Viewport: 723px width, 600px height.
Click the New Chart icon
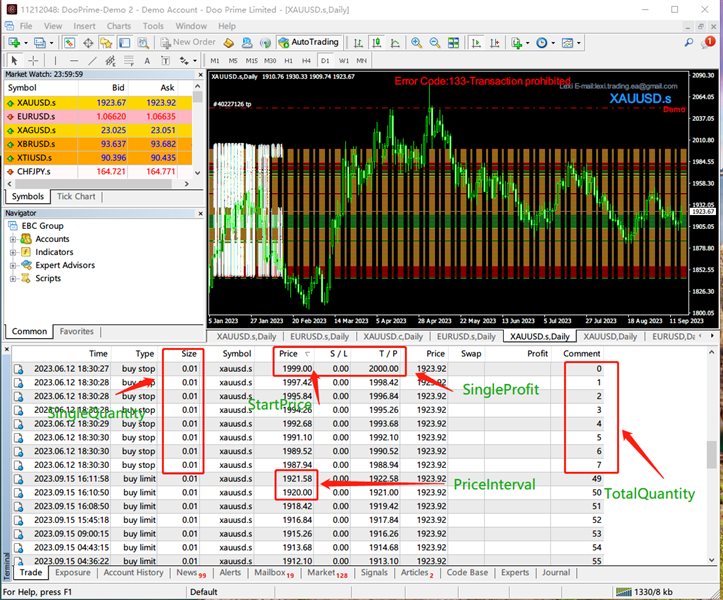[13, 43]
